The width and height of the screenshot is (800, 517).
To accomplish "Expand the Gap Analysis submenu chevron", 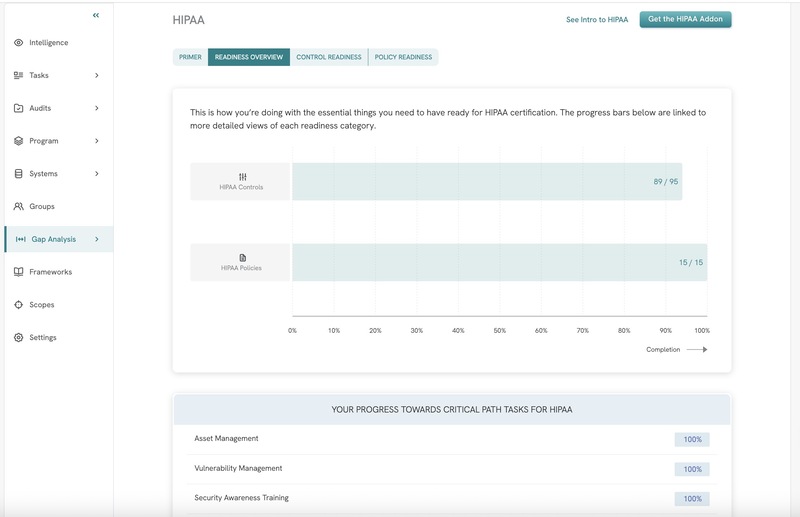I will (96, 239).
